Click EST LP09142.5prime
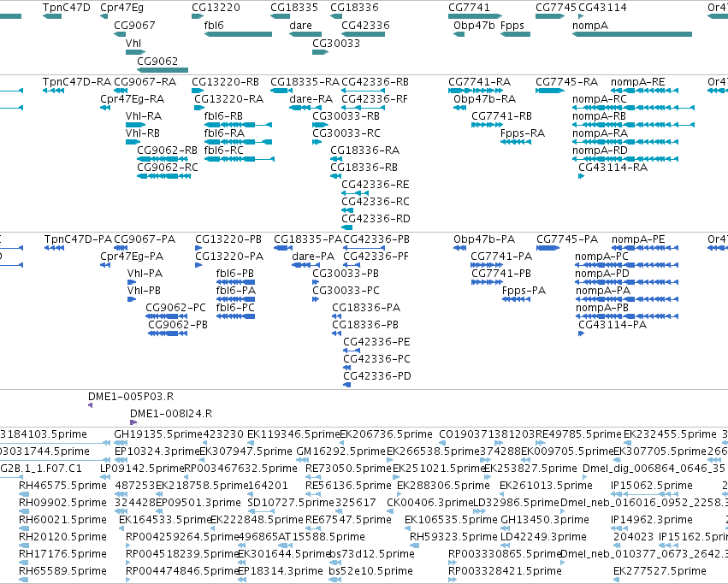 click(142, 469)
